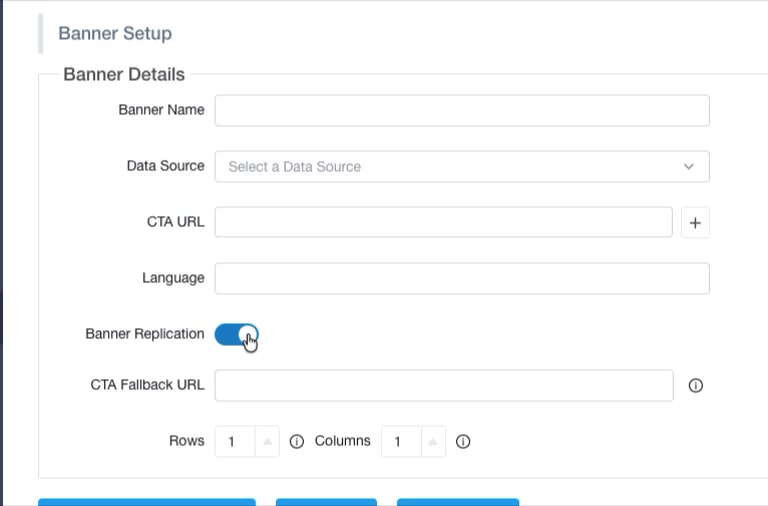Click the narrowest blue button below the form
Image resolution: width=768 pixels, height=506 pixels.
click(x=326, y=502)
